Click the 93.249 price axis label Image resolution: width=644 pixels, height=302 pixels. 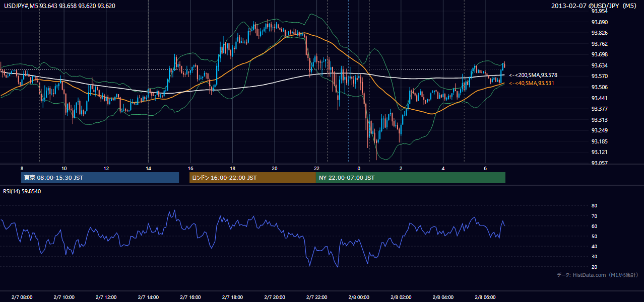(600, 130)
